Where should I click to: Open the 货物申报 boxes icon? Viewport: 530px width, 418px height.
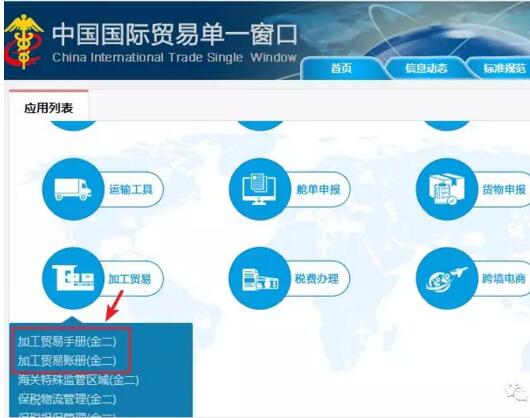(x=447, y=189)
